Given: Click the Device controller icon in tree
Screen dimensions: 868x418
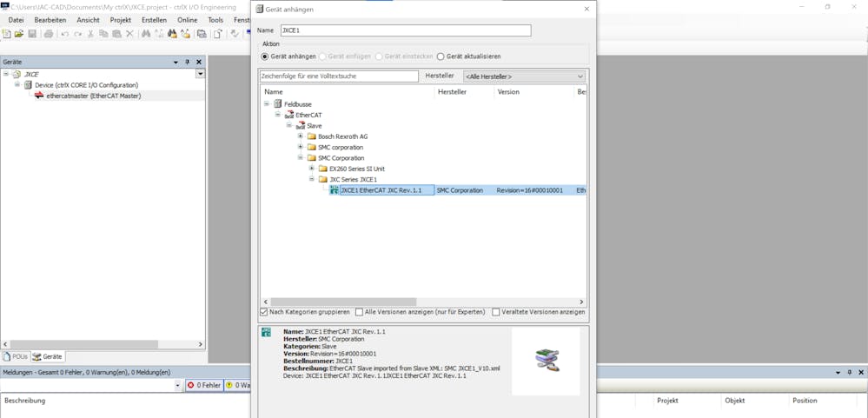Looking at the screenshot, I should tap(28, 84).
